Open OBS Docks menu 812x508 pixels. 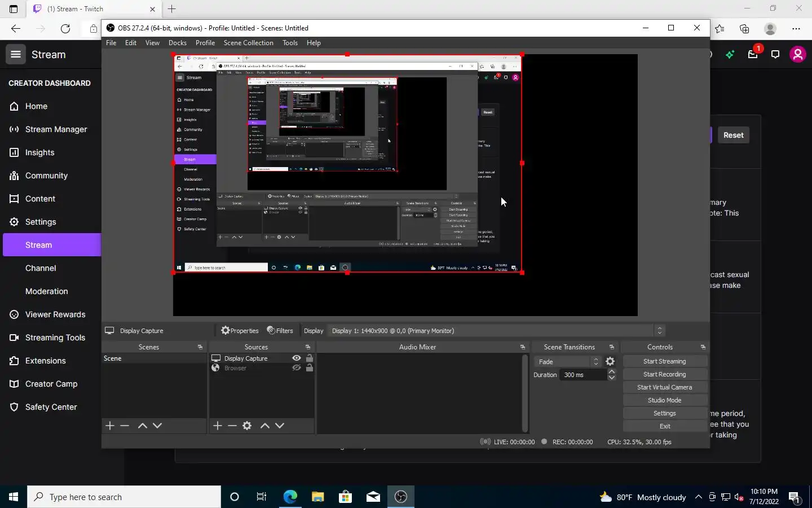[178, 43]
